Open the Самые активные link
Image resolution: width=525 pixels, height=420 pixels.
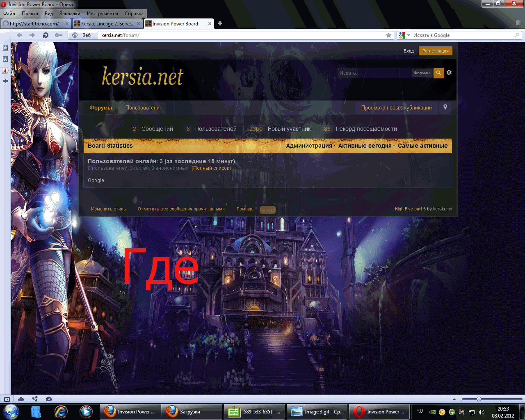click(422, 146)
